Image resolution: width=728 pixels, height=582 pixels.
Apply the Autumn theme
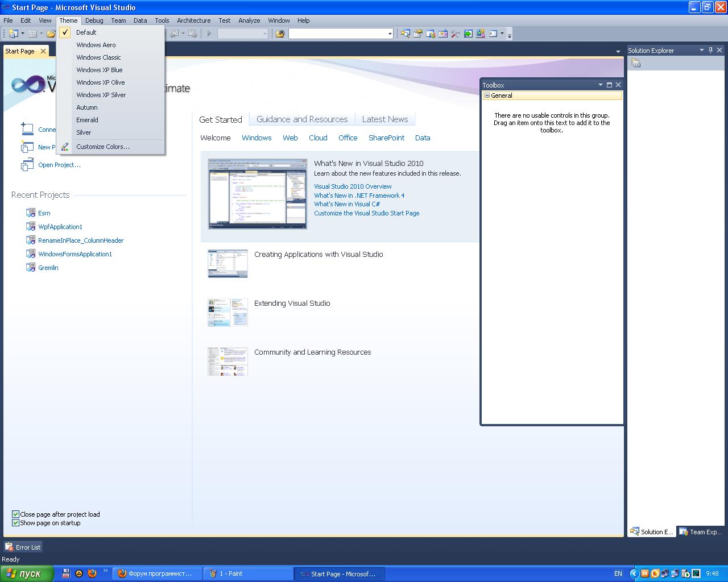click(87, 107)
